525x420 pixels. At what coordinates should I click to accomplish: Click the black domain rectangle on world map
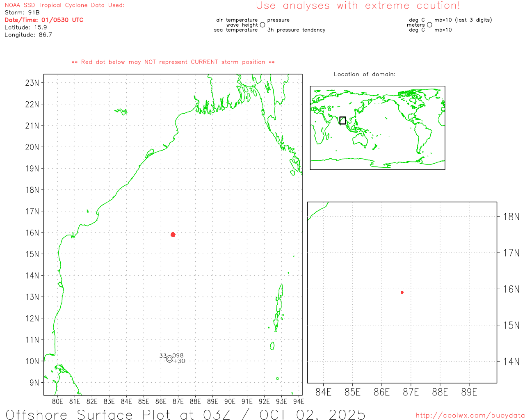[342, 121]
